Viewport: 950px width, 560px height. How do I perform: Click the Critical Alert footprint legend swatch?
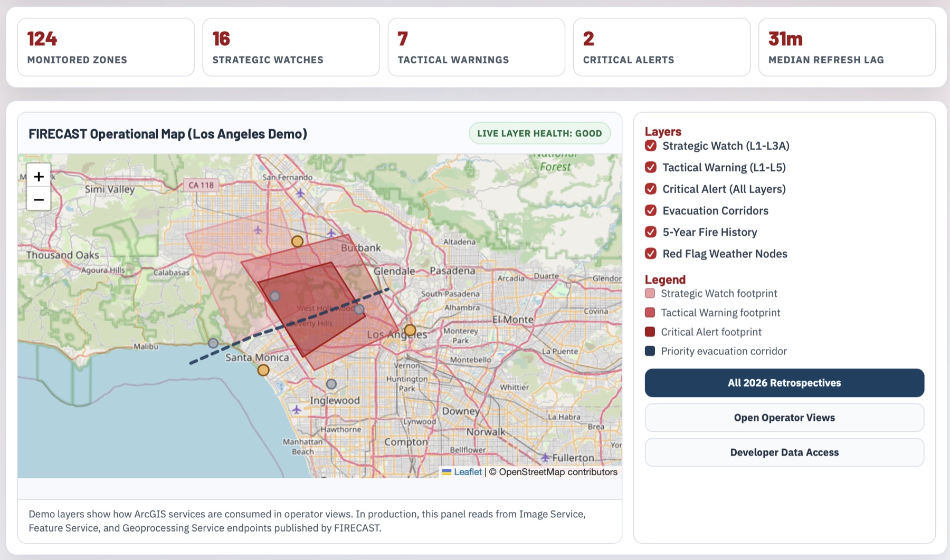coord(650,332)
